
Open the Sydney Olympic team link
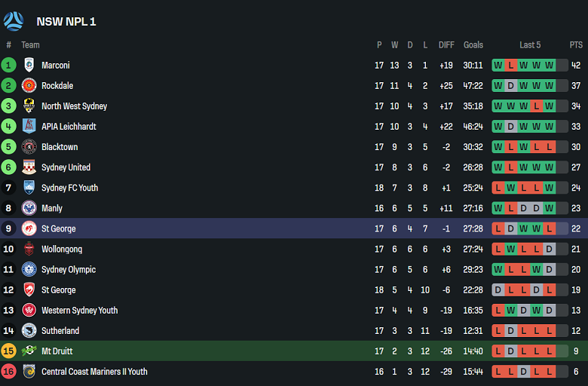[69, 269]
